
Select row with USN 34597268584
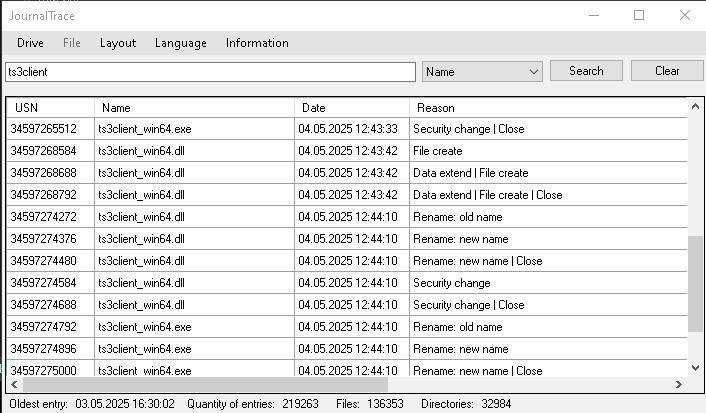[x=347, y=151]
